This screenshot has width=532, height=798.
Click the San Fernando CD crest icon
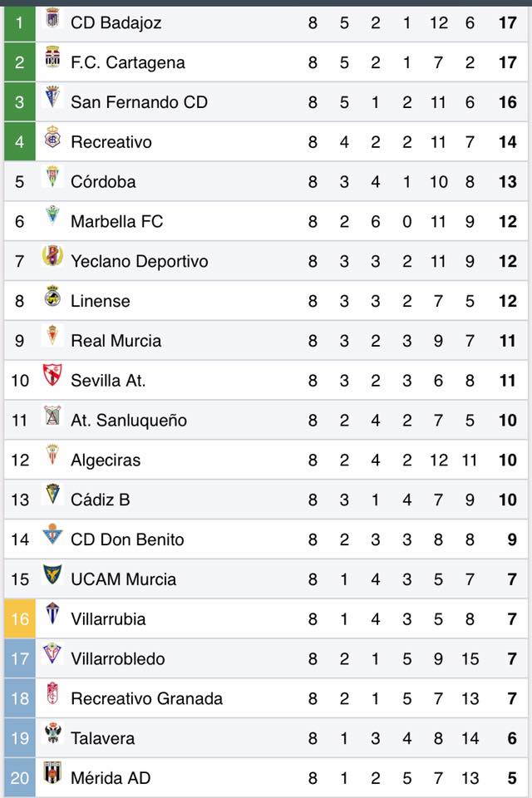coord(52,98)
